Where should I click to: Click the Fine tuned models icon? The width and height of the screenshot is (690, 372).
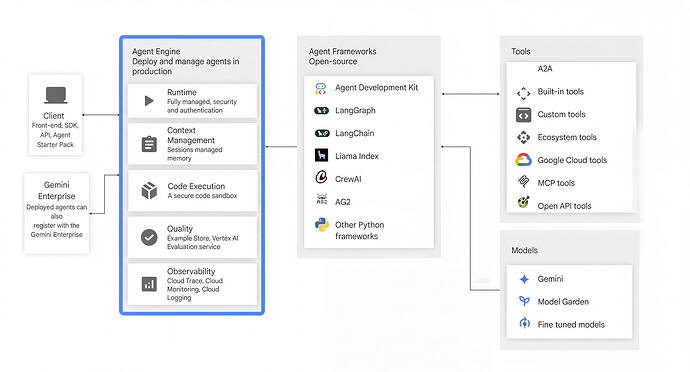(x=524, y=323)
